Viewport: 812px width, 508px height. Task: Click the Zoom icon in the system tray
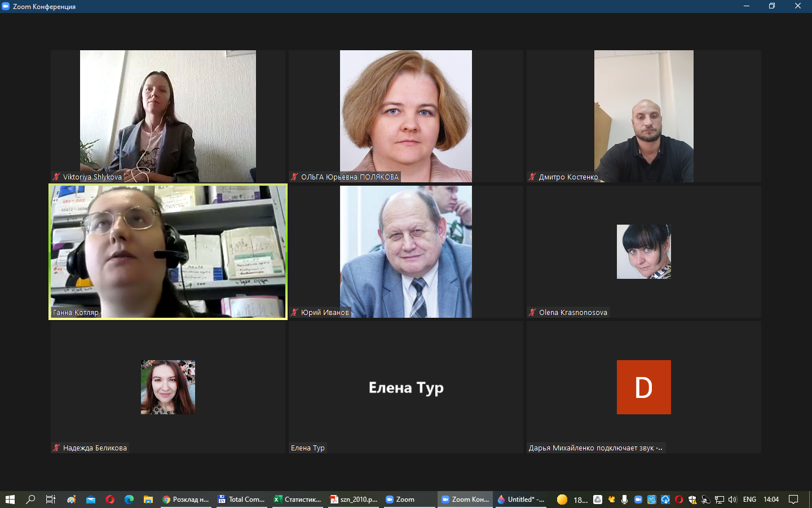point(638,499)
